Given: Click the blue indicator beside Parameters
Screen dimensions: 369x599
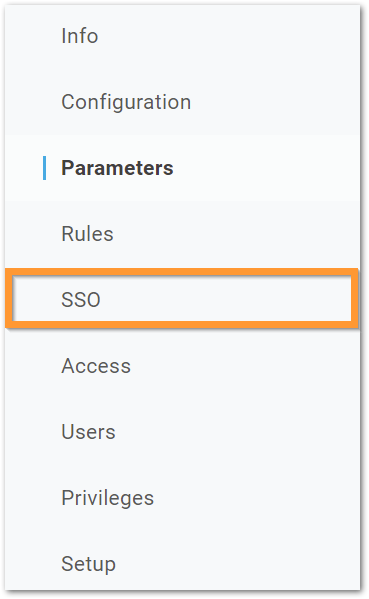Looking at the screenshot, I should [45, 168].
